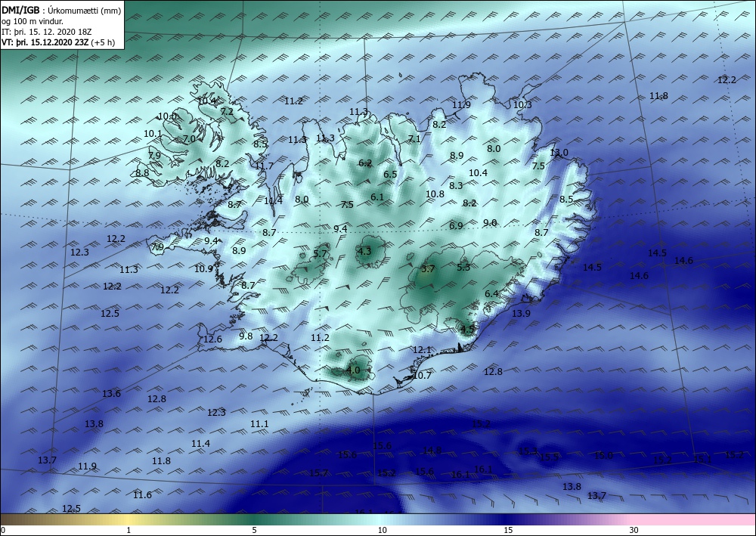Select the map value 14.8

pos(432,451)
